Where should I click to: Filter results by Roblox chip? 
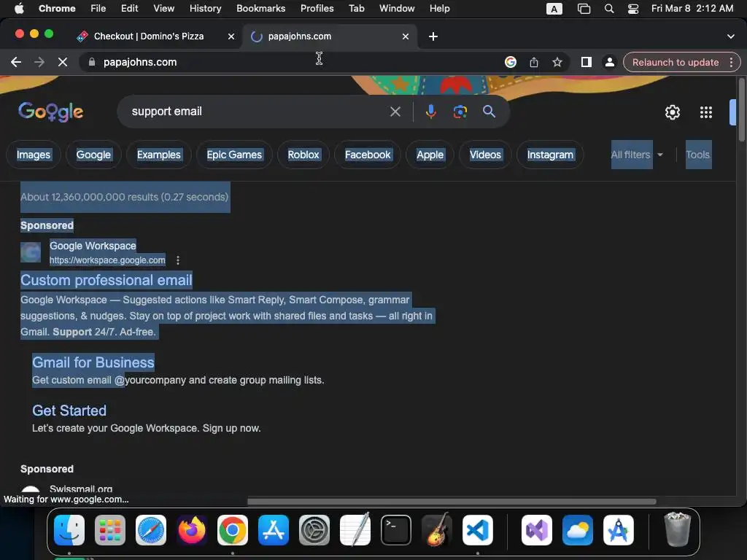[303, 155]
